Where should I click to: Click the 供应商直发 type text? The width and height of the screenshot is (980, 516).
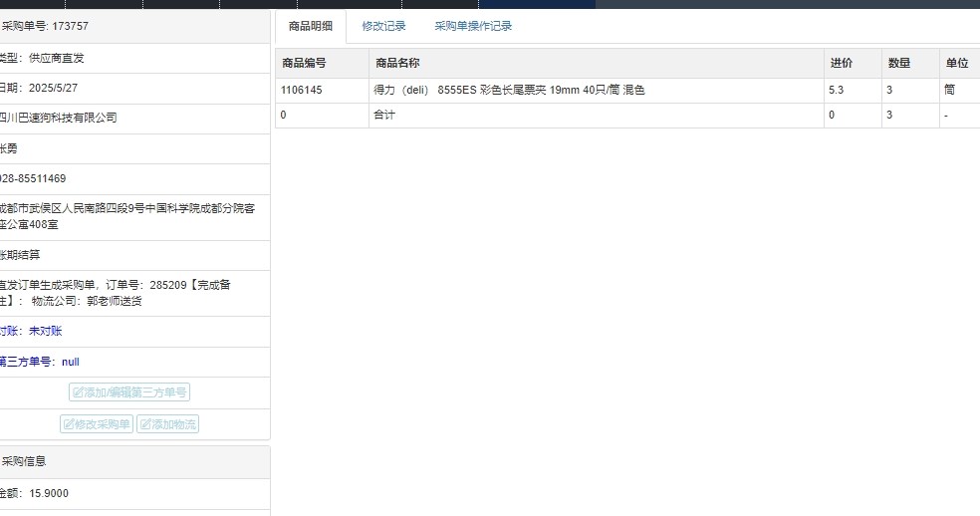[56, 58]
